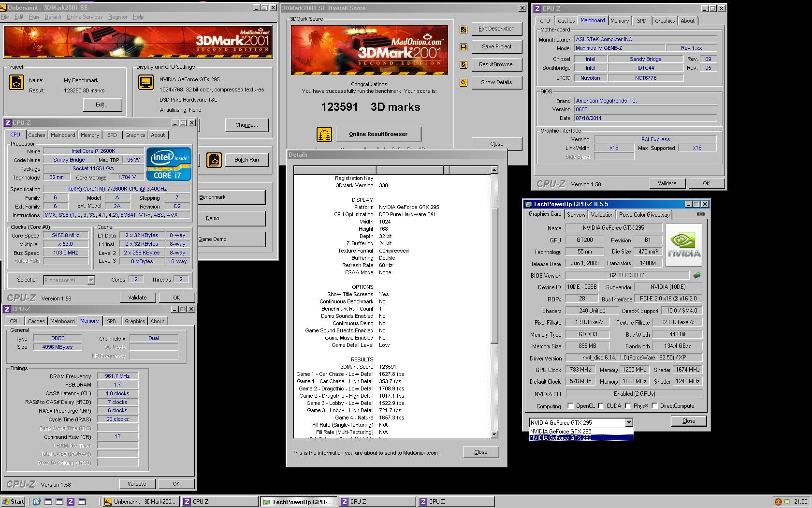
Task: Click the icon beside ResultBrowser
Action: (464, 65)
